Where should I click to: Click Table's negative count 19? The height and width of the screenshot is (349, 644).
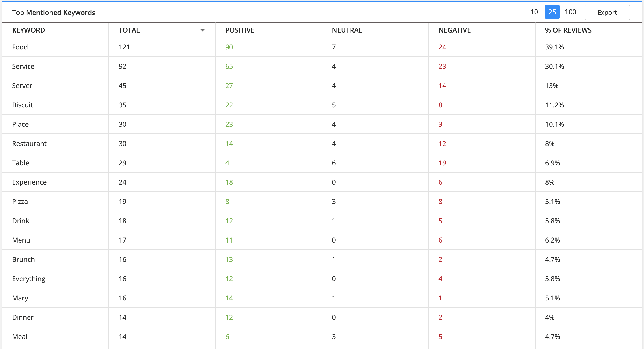click(442, 163)
